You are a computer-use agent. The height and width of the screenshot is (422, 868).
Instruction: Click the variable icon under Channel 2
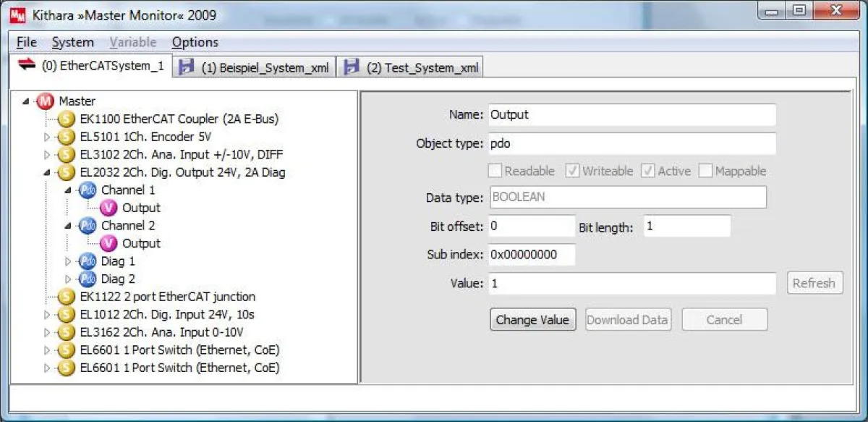tap(109, 243)
